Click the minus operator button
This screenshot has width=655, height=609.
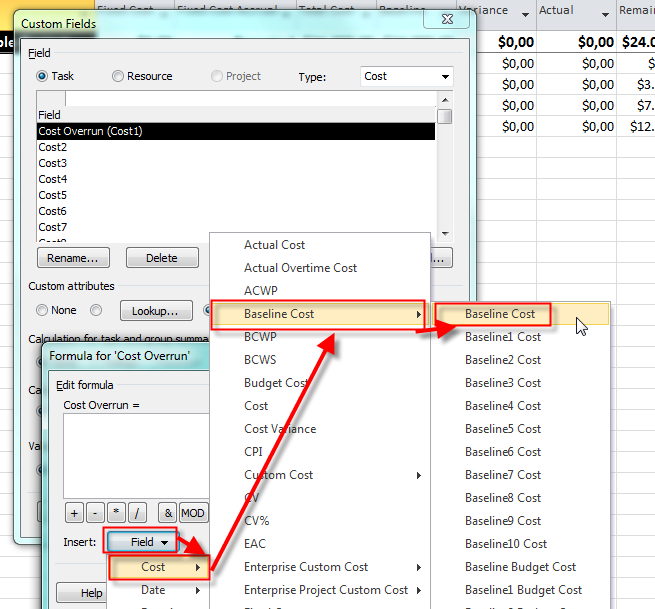[95, 513]
